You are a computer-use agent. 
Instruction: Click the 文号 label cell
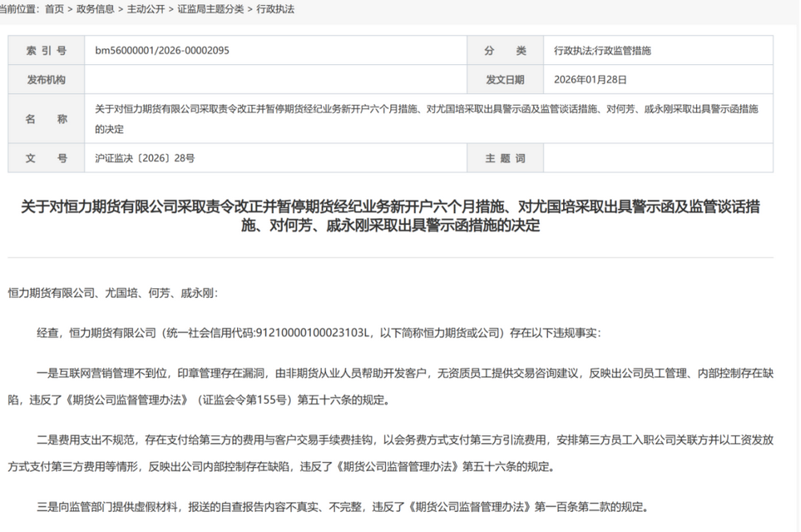tap(46, 159)
